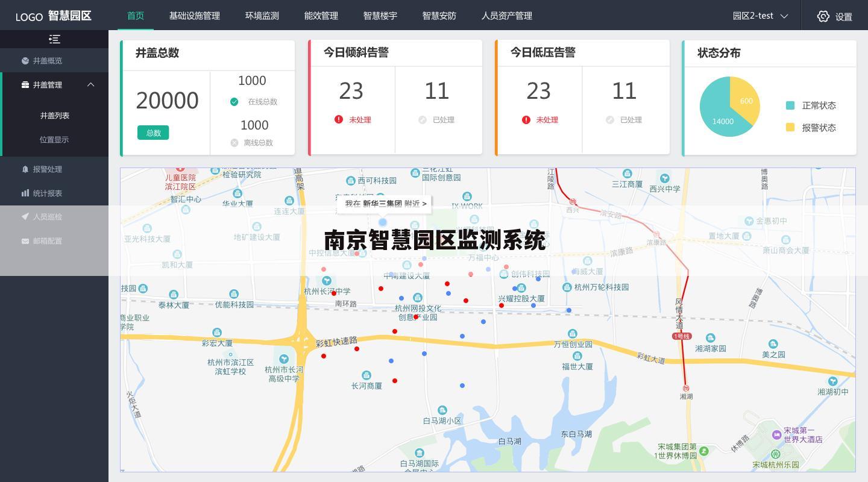The image size is (868, 482).
Task: Click the 20000 total count value
Action: [x=167, y=101]
